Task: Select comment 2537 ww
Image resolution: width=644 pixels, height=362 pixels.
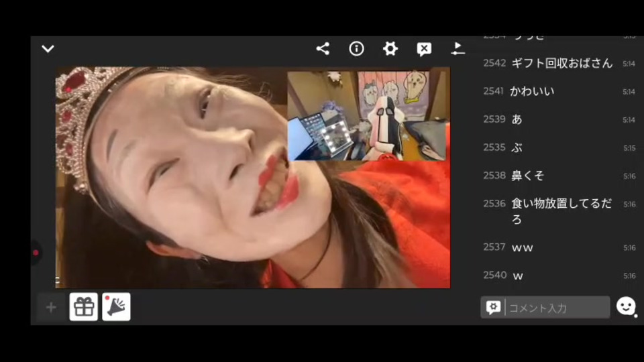Action: pyautogui.click(x=559, y=247)
